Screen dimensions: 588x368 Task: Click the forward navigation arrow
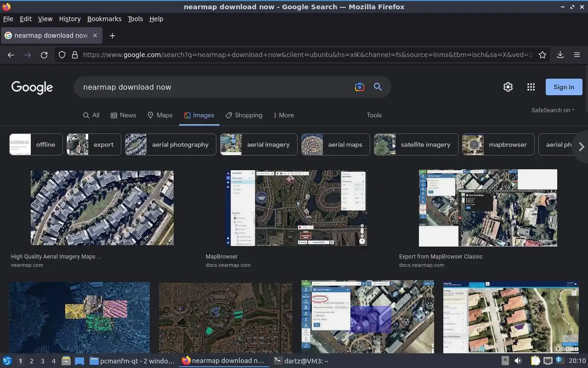tap(28, 55)
